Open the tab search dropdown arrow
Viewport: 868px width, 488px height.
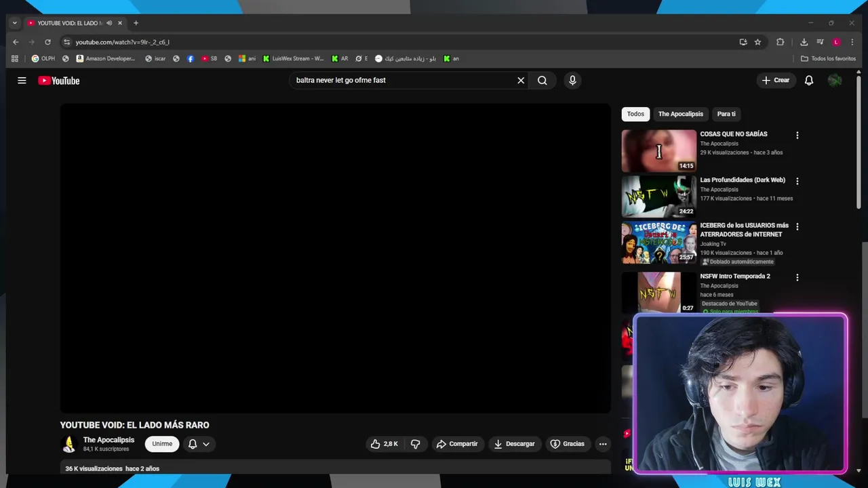[x=14, y=23]
